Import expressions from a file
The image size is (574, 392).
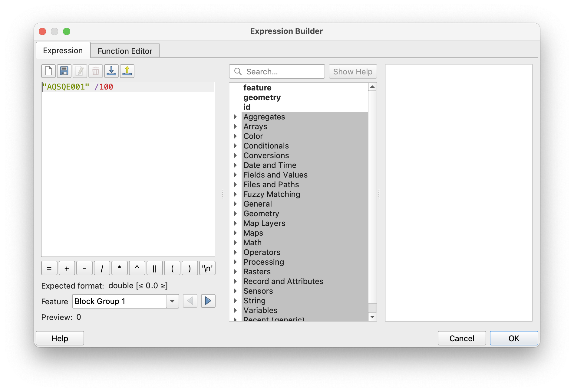(x=111, y=71)
